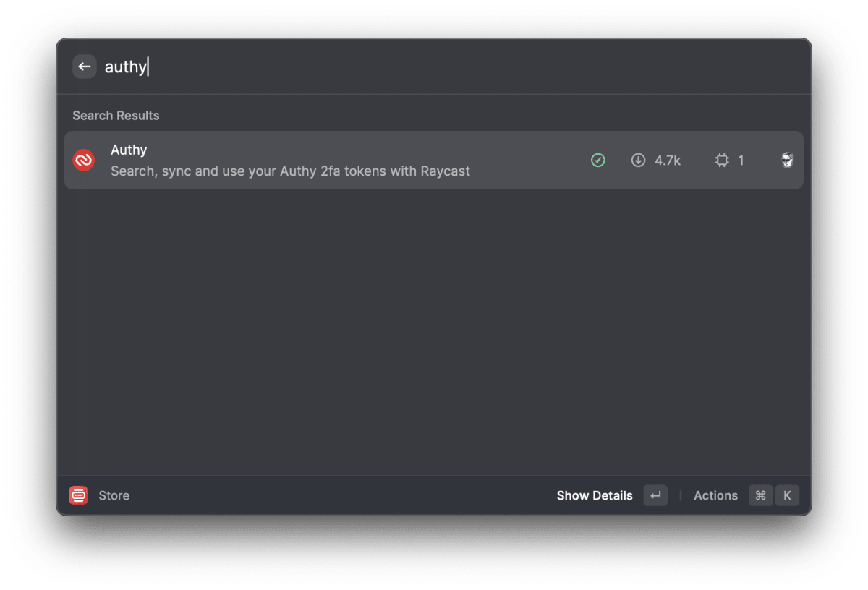This screenshot has height=590, width=868.
Task: Open the extension author avatar
Action: (788, 161)
